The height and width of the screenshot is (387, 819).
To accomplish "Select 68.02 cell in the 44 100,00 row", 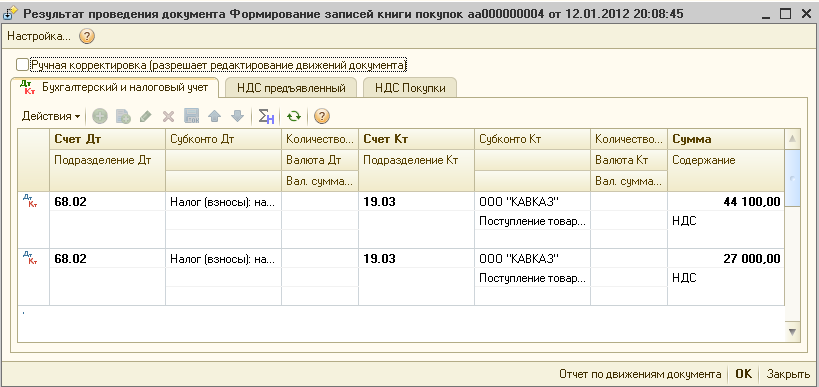I will click(107, 202).
